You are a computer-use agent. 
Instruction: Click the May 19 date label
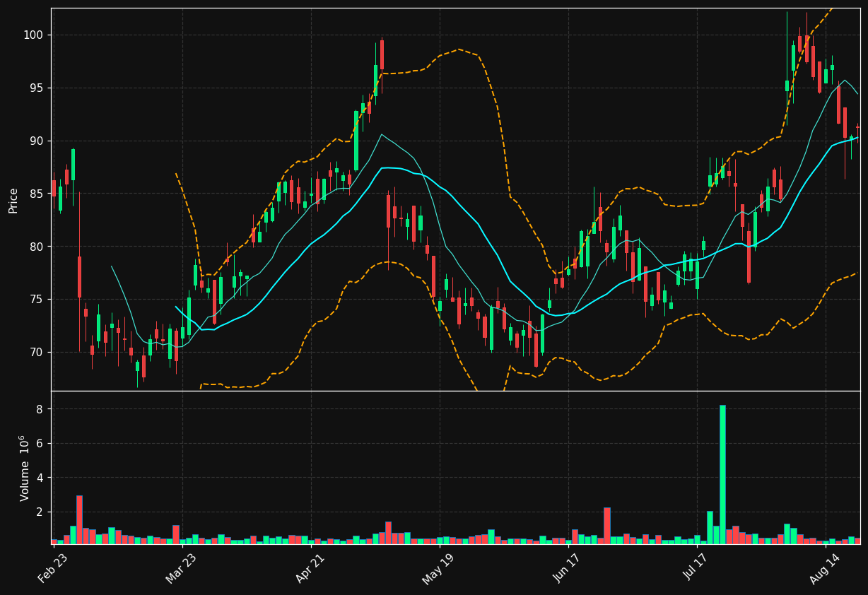438,569
